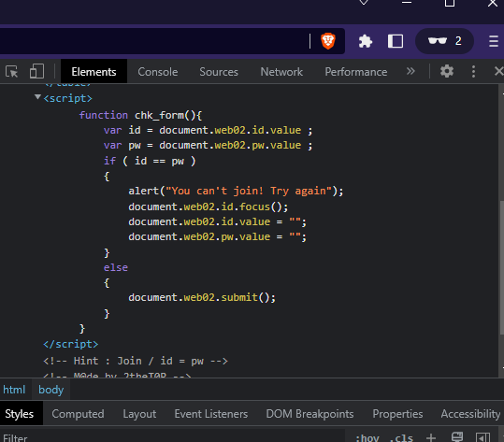Switch to the Console tab
This screenshot has height=442, width=504.
click(x=157, y=72)
